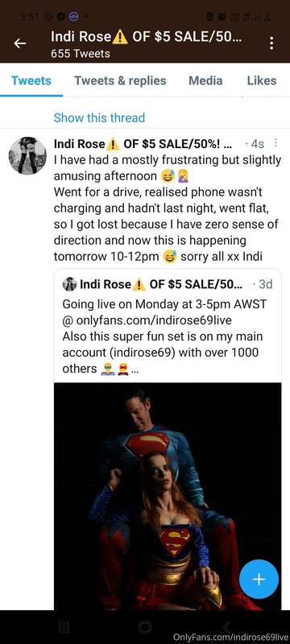Open the Superman cosplay photo
This screenshot has height=644, width=290.
[x=168, y=496]
